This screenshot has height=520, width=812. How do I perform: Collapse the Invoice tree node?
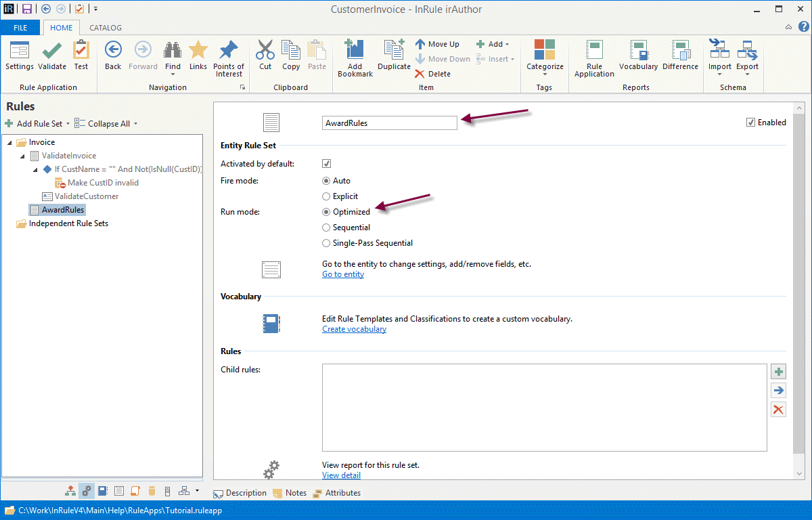point(10,142)
